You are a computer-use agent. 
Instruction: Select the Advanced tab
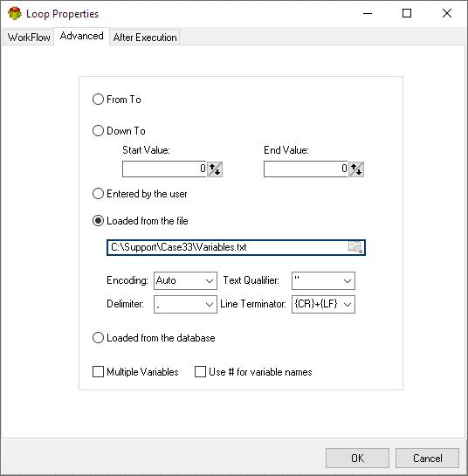(82, 36)
